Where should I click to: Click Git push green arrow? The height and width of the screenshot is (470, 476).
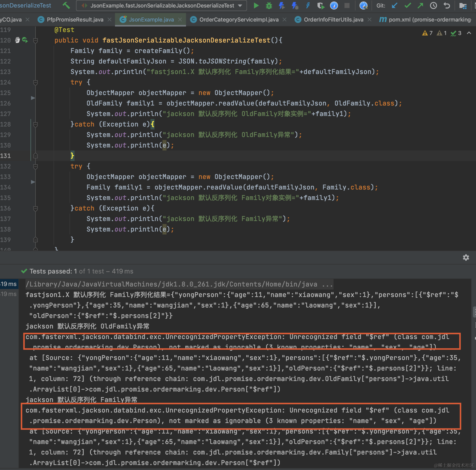click(x=420, y=5)
